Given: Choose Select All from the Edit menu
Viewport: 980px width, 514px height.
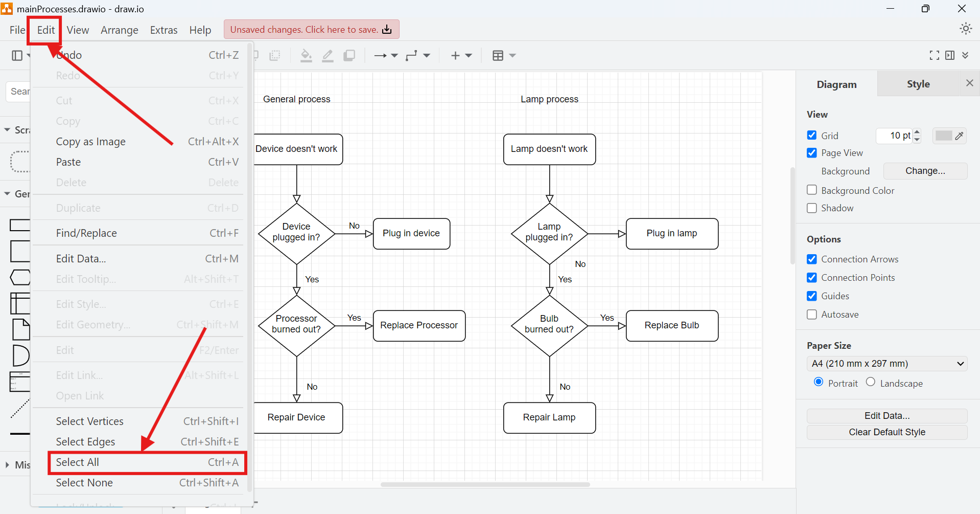Looking at the screenshot, I should point(77,462).
